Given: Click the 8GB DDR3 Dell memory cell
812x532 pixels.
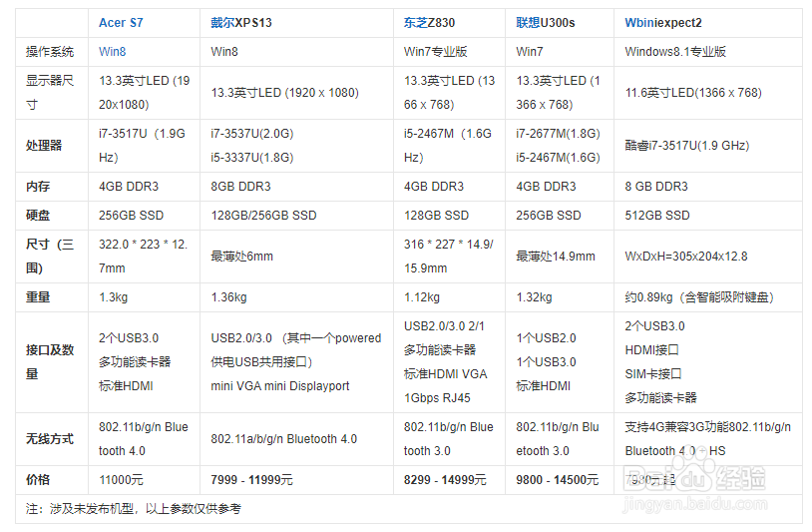Looking at the screenshot, I should [x=240, y=187].
